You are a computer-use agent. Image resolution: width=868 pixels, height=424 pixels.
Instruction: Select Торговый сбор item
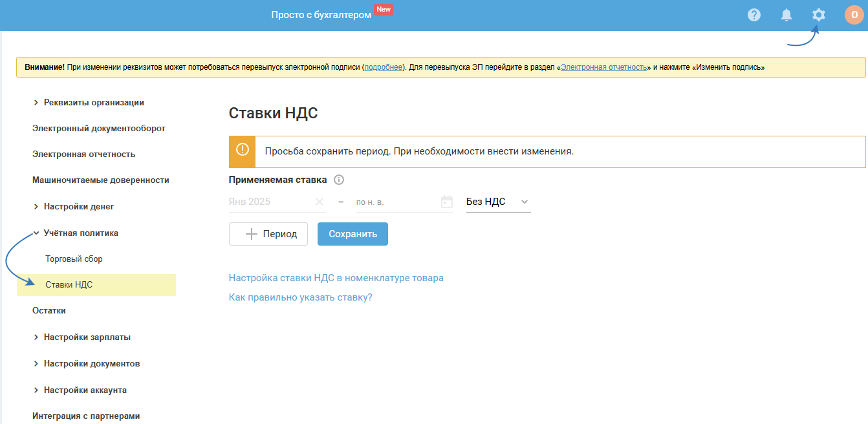(74, 259)
